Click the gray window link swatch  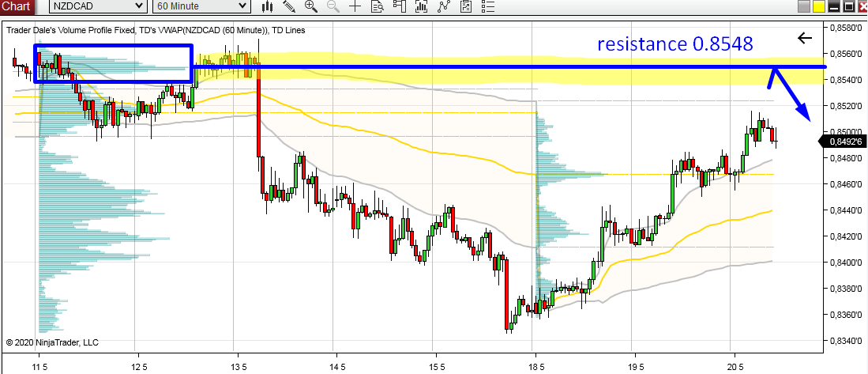click(x=804, y=7)
